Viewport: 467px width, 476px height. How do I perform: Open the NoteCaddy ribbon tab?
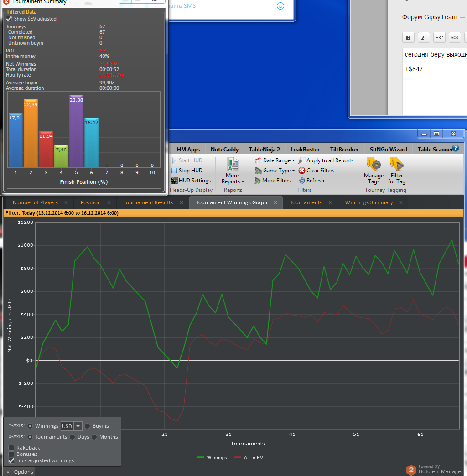click(225, 150)
